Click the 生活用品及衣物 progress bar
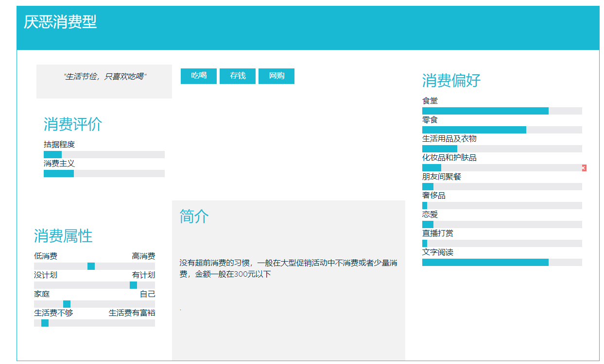 501,149
